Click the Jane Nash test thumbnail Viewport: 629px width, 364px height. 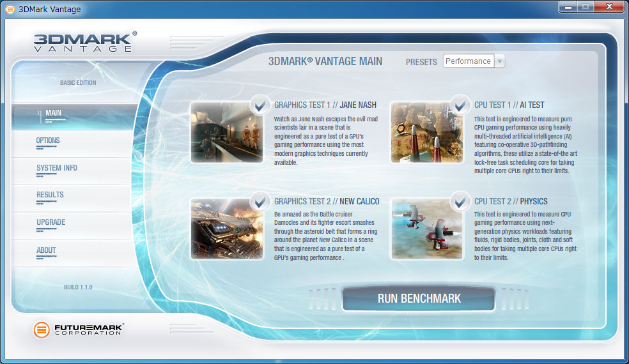227,132
